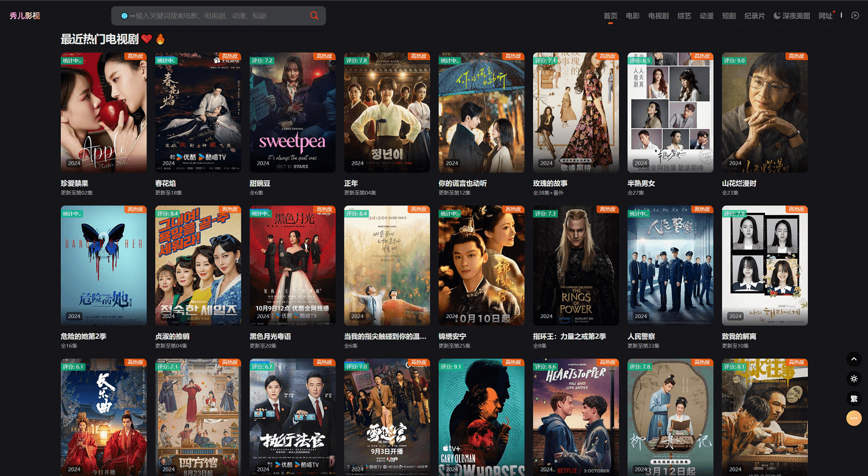Open the 纪录片 navigation item
868x476 pixels.
(x=754, y=16)
